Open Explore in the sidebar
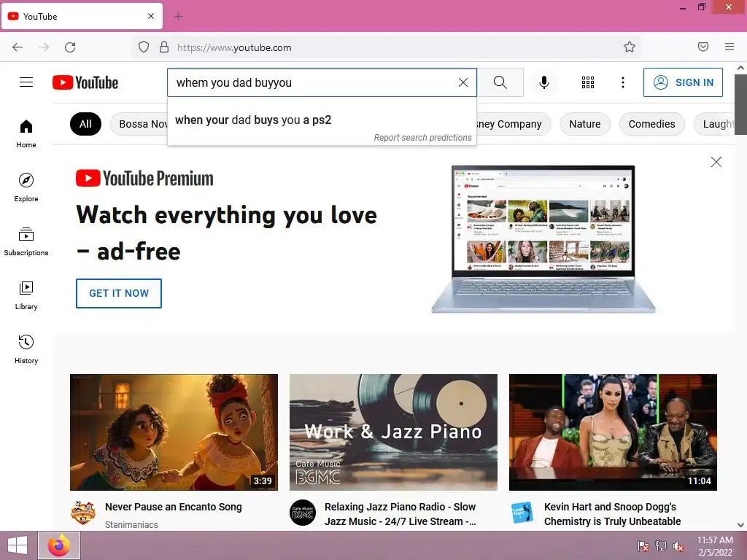The image size is (747, 560). [26, 187]
